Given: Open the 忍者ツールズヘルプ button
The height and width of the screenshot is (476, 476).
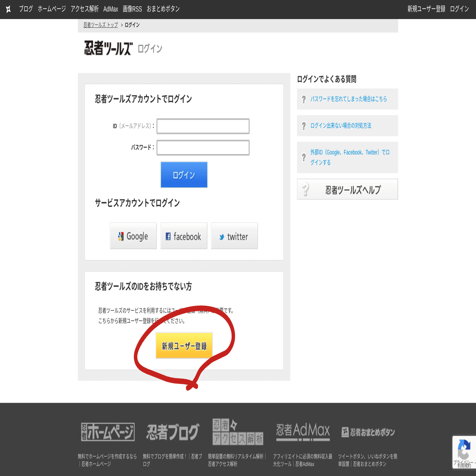Looking at the screenshot, I should pyautogui.click(x=347, y=189).
